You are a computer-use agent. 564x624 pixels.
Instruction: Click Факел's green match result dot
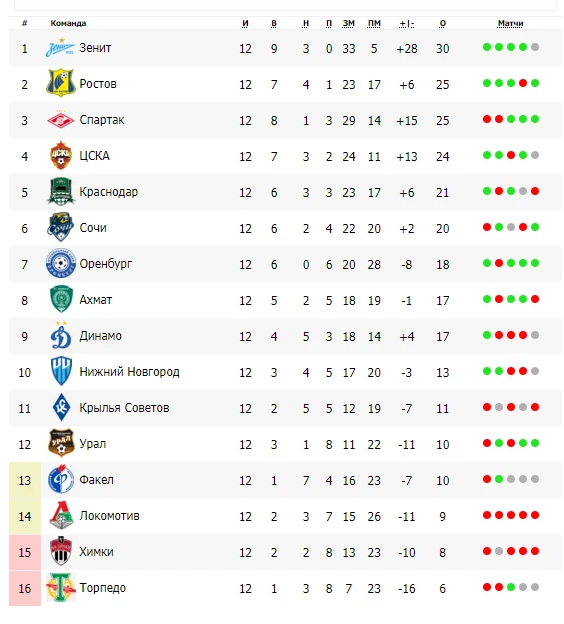pos(499,479)
